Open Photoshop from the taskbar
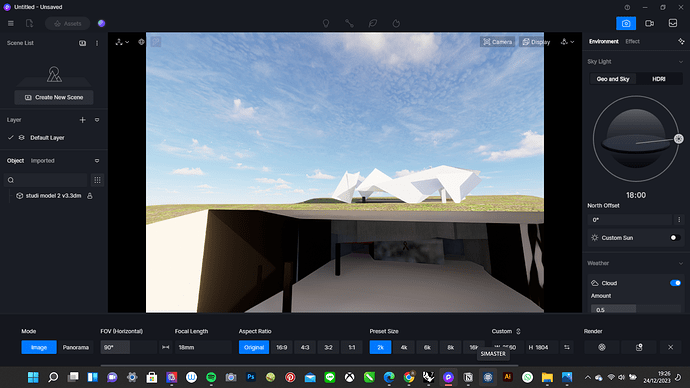This screenshot has width=690, height=388. click(x=251, y=377)
